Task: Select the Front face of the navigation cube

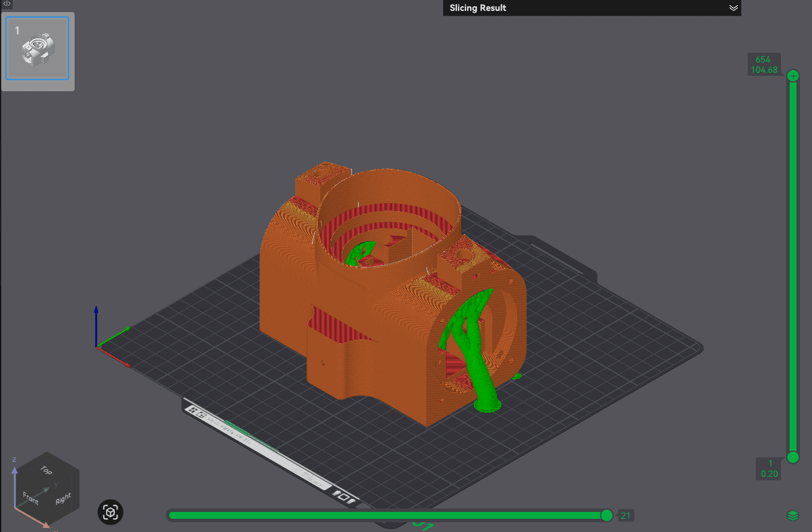Action: point(30,498)
